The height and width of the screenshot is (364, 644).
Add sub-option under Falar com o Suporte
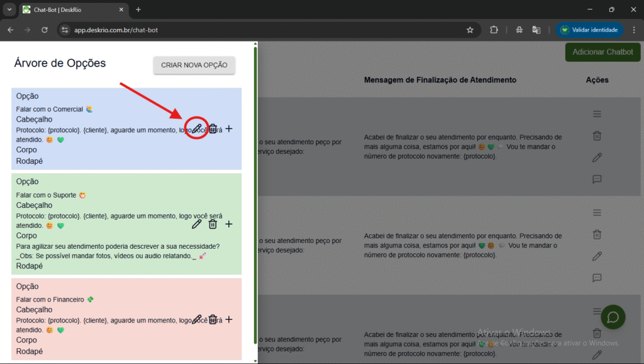(229, 224)
